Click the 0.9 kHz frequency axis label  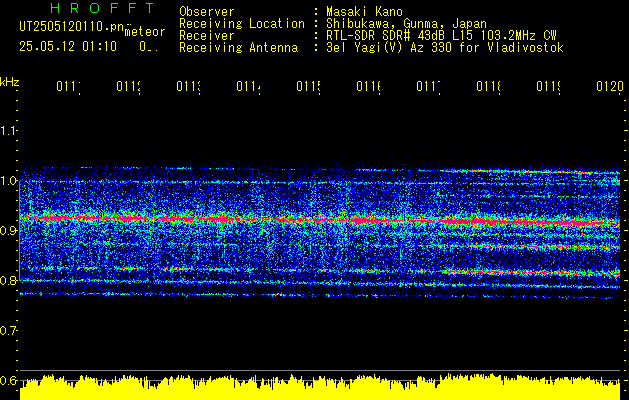click(x=8, y=231)
